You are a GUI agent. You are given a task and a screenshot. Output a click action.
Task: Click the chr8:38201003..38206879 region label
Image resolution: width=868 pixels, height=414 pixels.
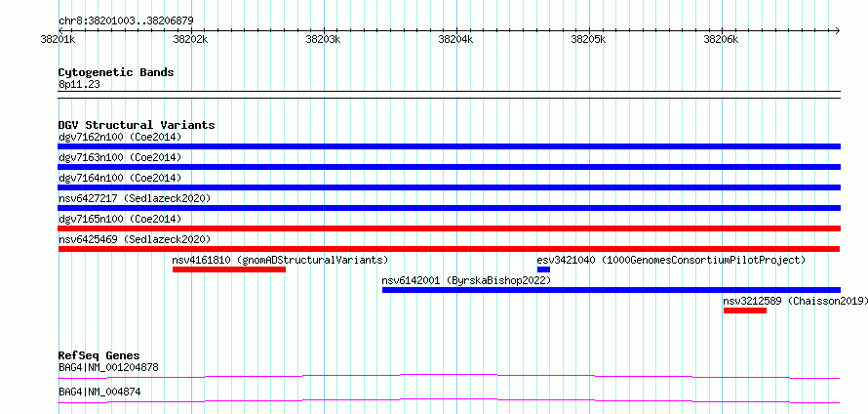[x=126, y=21]
